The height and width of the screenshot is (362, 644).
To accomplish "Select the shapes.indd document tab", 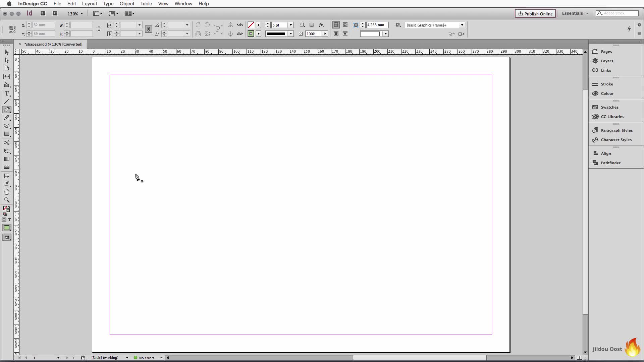I will point(53,44).
